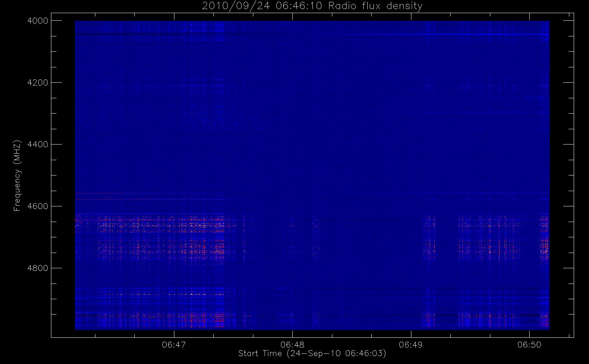589x364 pixels.
Task: Click the "Frequency (MHZ)" axis title
Action: tap(17, 175)
